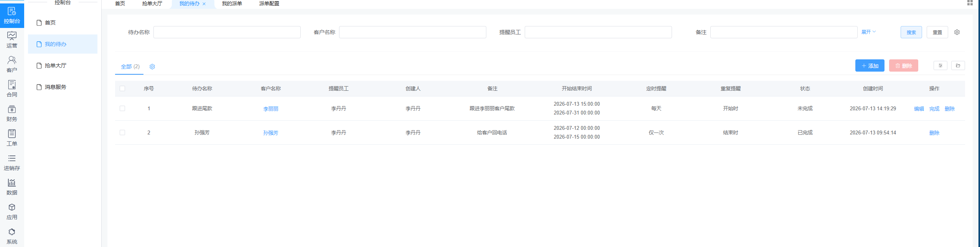
Task: Select 我的待办 in the left menu
Action: coord(63,44)
